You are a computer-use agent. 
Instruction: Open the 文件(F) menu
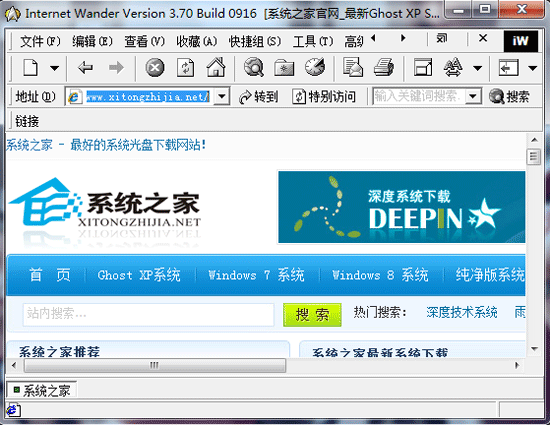coord(40,42)
